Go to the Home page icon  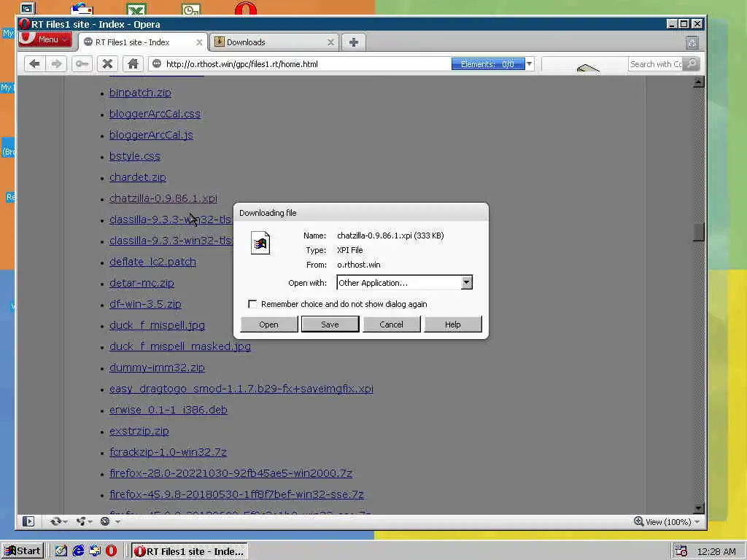coord(133,64)
